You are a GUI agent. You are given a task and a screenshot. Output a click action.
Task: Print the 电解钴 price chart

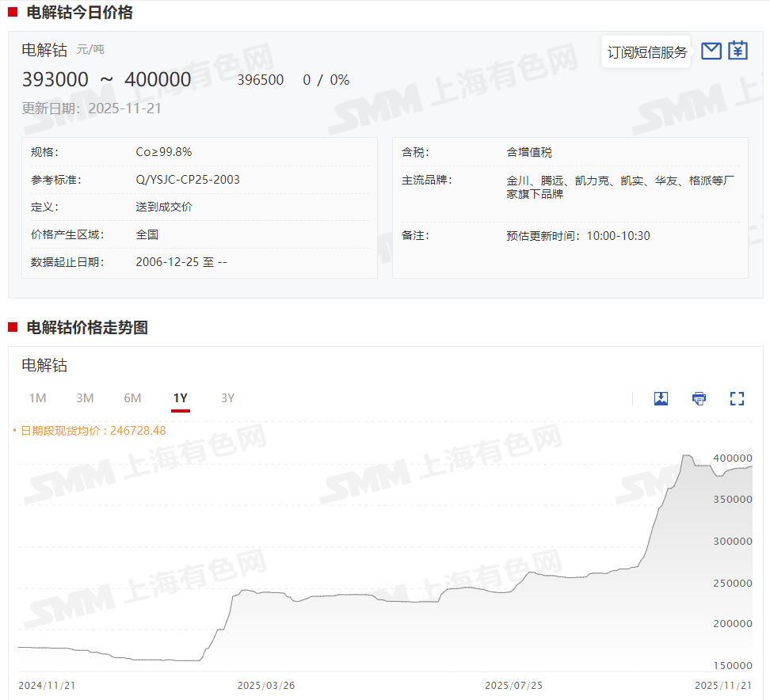(x=699, y=398)
